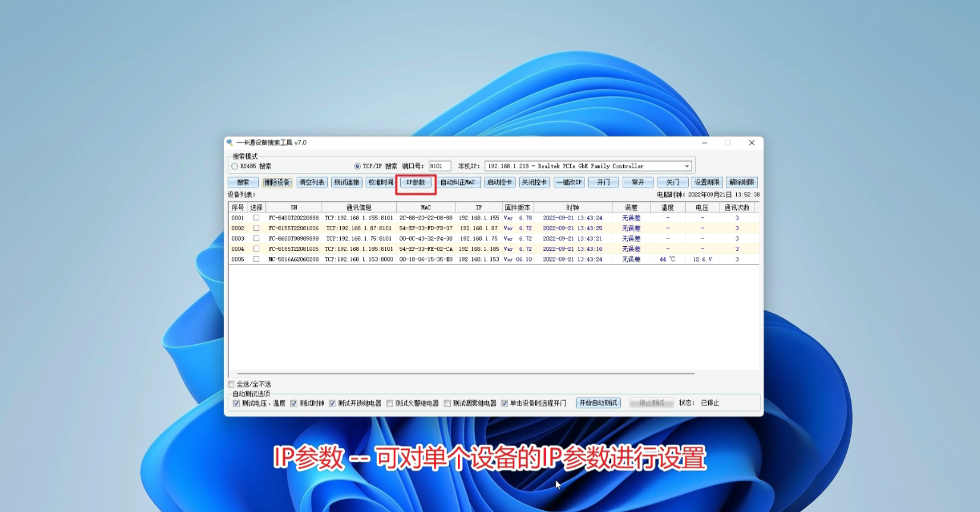Click the 解除期限 button
Screen dimensions: 980x512
click(742, 183)
